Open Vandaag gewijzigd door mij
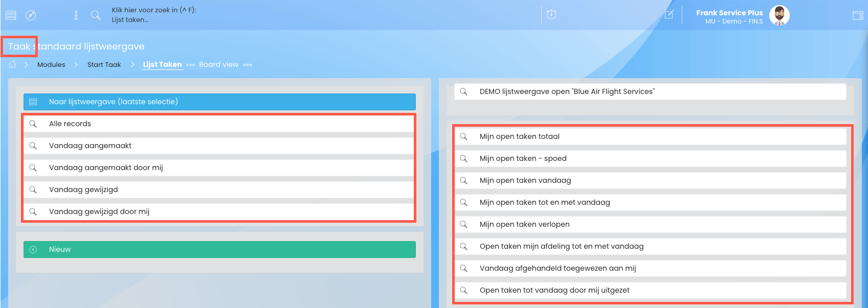Image resolution: width=868 pixels, height=308 pixels. pyautogui.click(x=218, y=211)
